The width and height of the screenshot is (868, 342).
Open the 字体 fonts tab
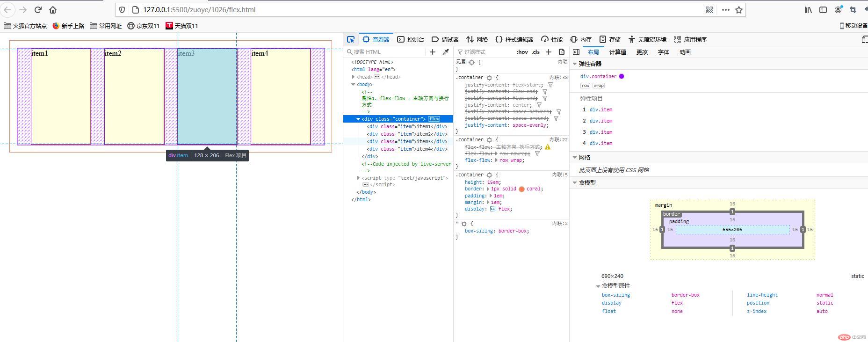pyautogui.click(x=664, y=52)
